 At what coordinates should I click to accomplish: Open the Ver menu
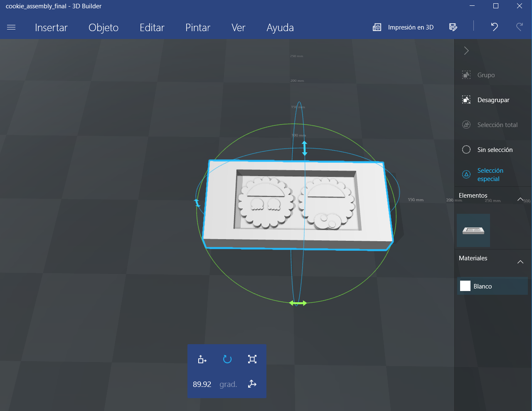(x=239, y=27)
